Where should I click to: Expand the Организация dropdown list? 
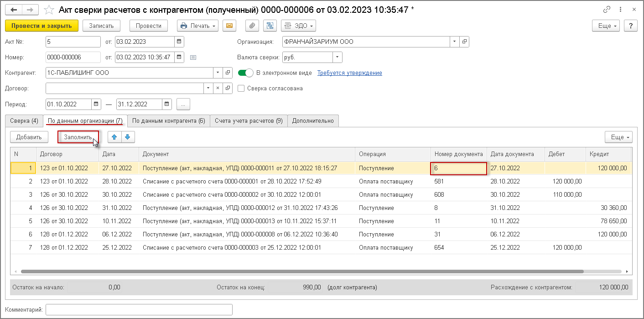point(454,42)
